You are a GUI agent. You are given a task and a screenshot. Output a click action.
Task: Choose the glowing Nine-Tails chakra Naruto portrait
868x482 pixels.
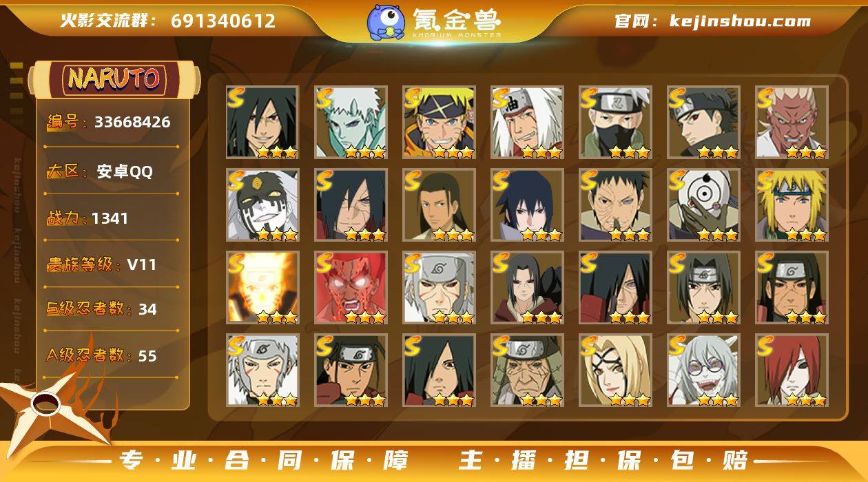(x=262, y=288)
